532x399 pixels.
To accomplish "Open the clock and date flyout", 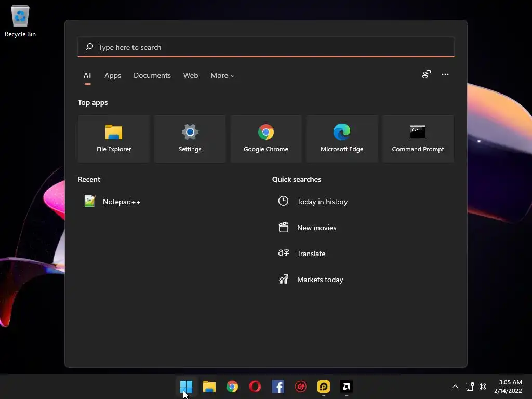I will point(508,387).
